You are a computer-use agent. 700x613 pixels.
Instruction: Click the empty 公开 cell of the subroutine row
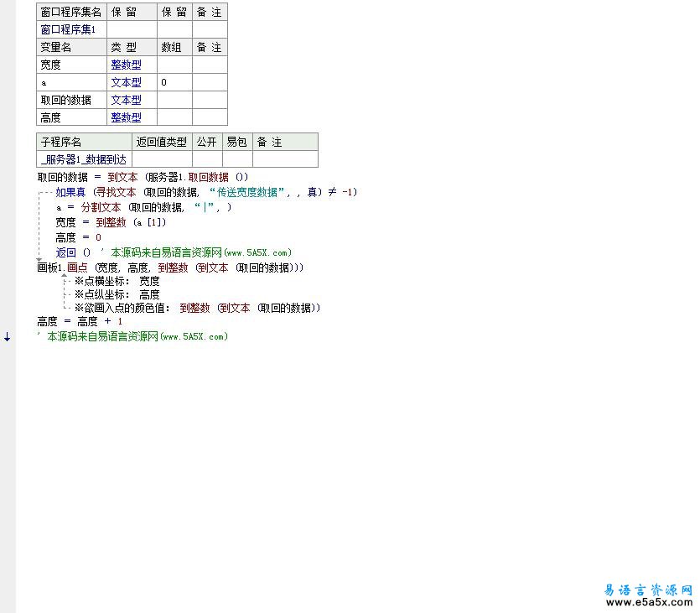click(207, 159)
